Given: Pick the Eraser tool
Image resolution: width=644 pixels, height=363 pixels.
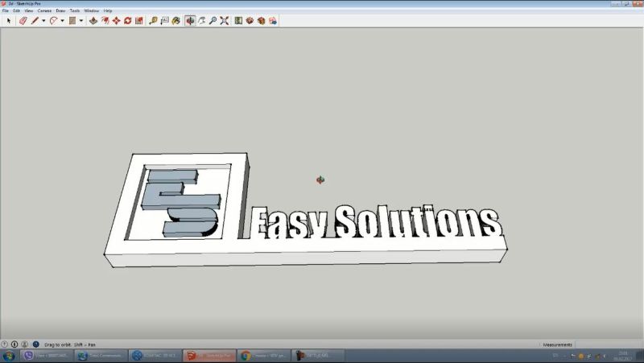Looking at the screenshot, I should coord(23,21).
